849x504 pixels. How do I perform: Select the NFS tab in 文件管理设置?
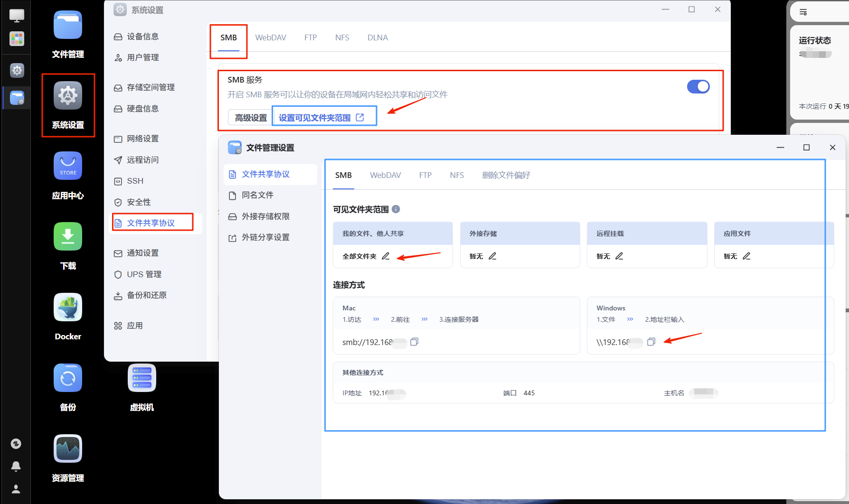tap(457, 175)
